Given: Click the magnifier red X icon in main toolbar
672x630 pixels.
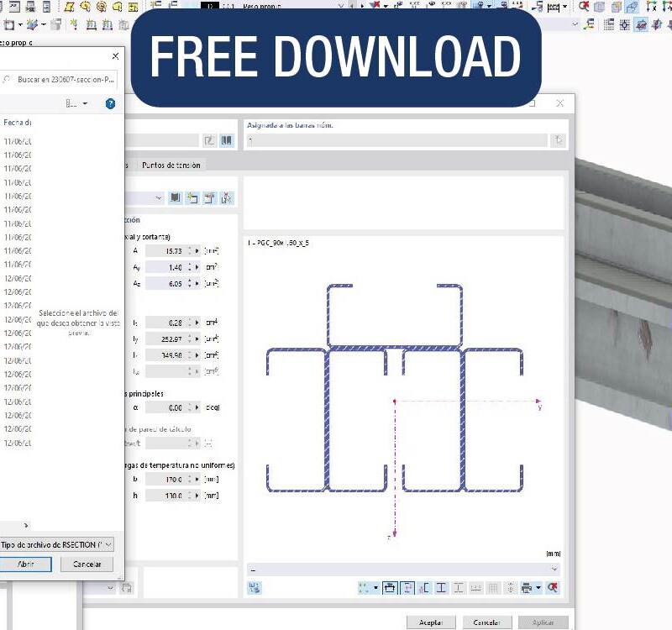Looking at the screenshot, I should coord(584,6).
